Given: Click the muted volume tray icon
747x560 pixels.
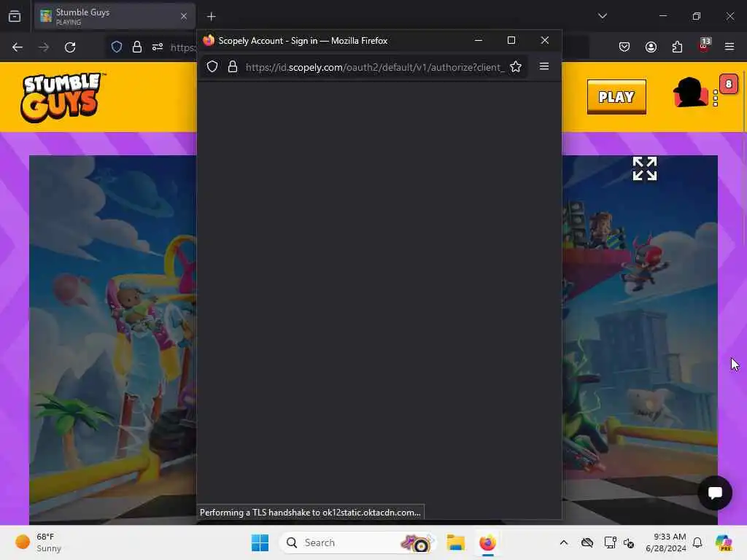Looking at the screenshot, I should (x=628, y=542).
